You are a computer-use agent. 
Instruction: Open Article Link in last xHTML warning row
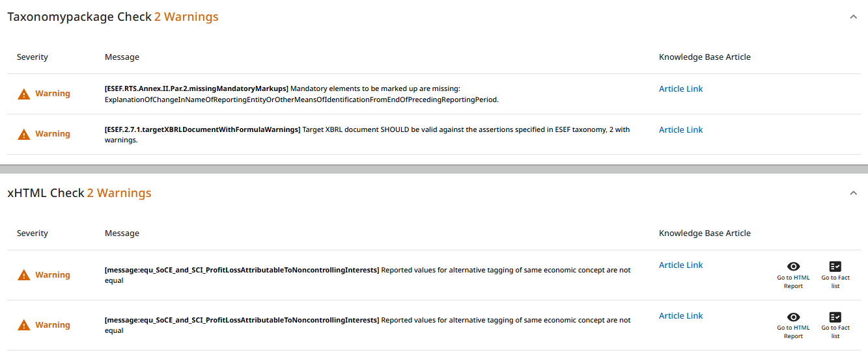click(x=680, y=316)
